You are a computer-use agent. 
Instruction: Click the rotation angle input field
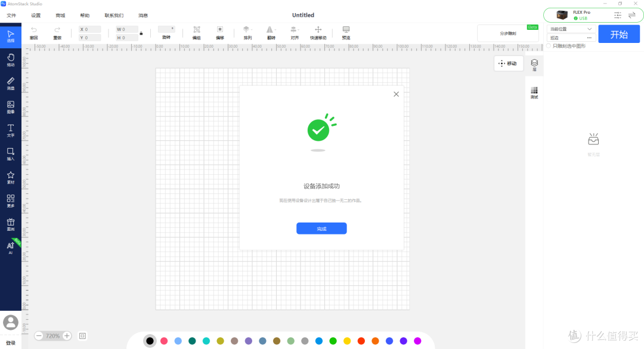click(x=166, y=29)
